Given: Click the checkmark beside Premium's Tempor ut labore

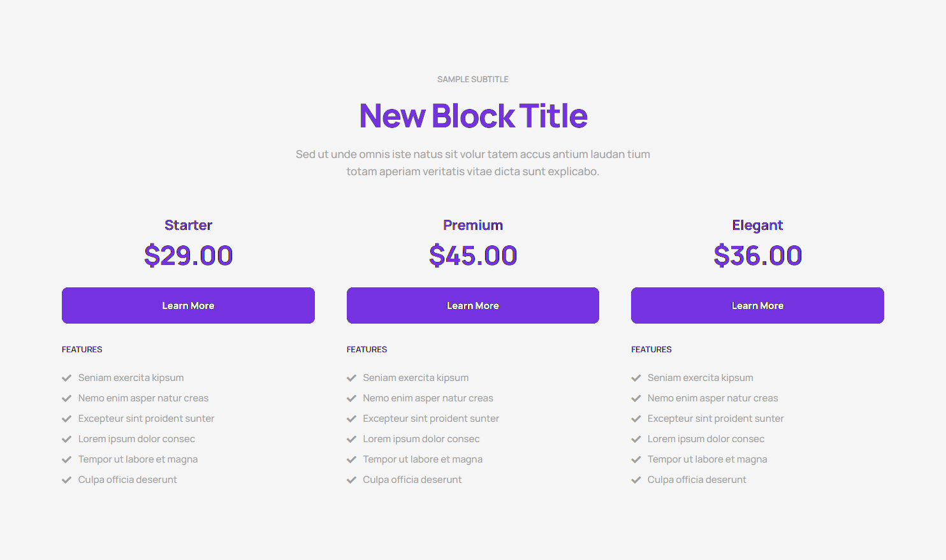Looking at the screenshot, I should [351, 459].
